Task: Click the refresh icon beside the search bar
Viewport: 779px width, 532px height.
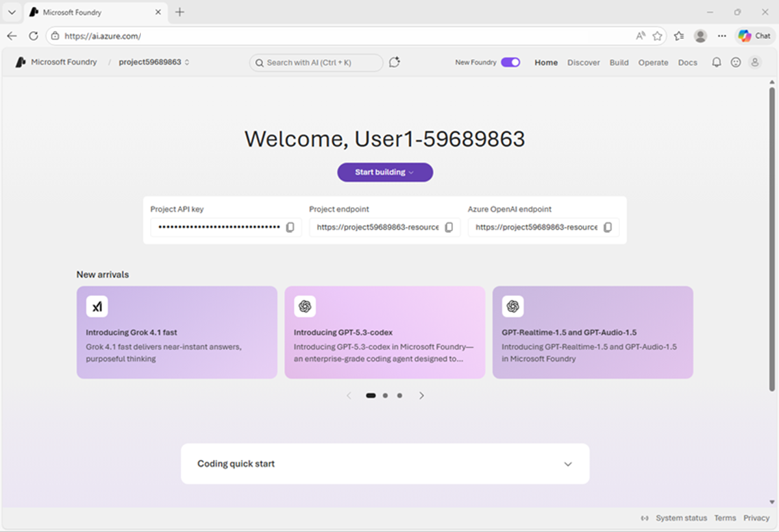Action: pos(394,62)
